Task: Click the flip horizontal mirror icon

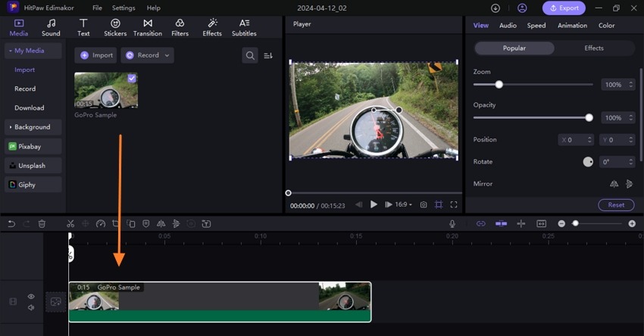Action: coord(614,184)
